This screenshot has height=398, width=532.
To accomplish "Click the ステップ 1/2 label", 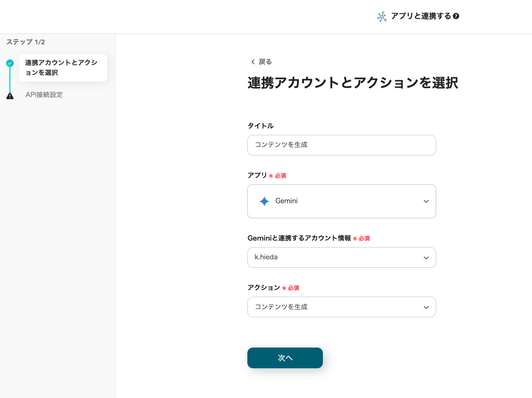I will pyautogui.click(x=25, y=42).
